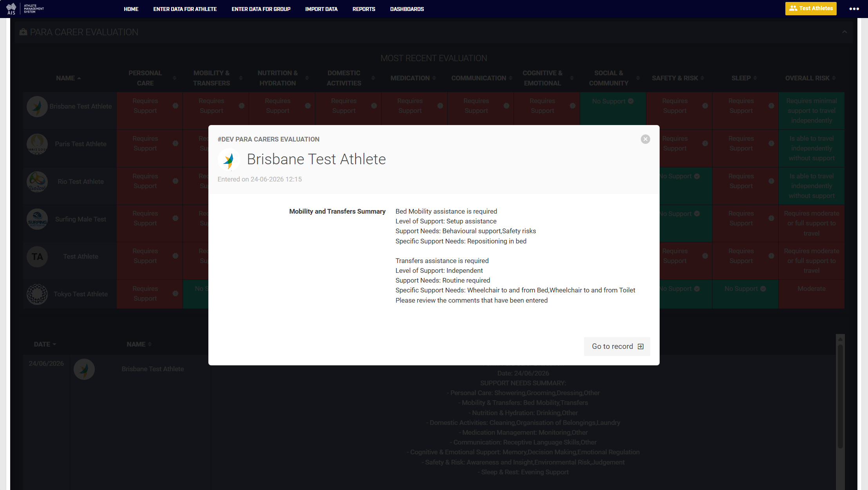
Task: Open the three-dots more options menu
Action: coord(854,9)
